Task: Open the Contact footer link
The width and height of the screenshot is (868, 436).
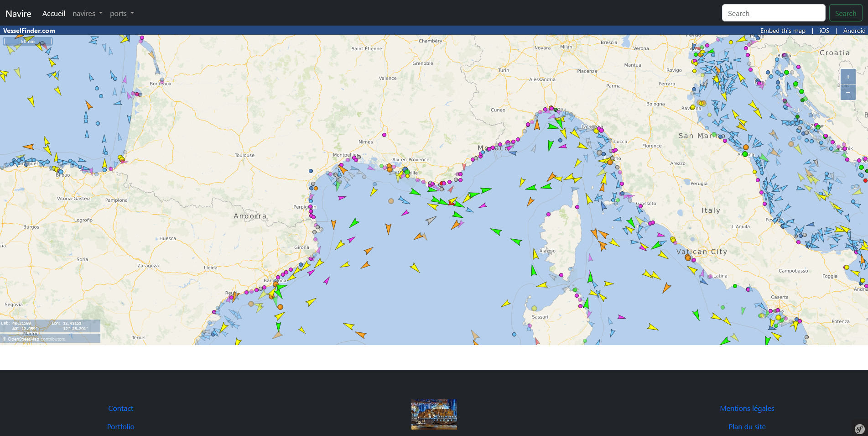Action: click(121, 409)
